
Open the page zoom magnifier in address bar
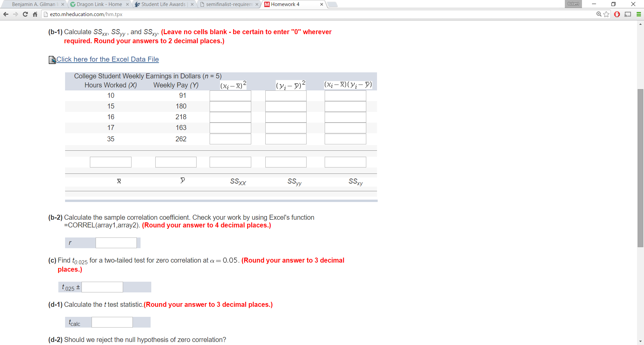click(x=598, y=14)
